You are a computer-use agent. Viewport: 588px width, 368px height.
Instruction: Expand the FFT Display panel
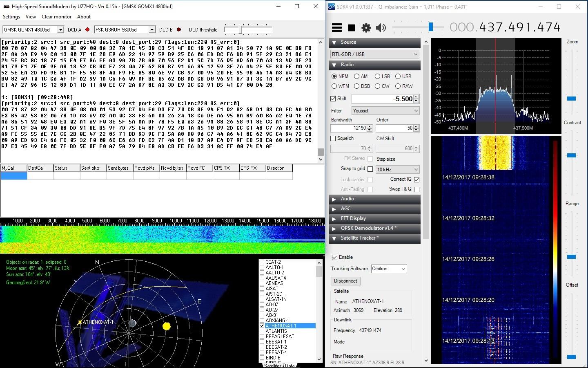tap(334, 219)
